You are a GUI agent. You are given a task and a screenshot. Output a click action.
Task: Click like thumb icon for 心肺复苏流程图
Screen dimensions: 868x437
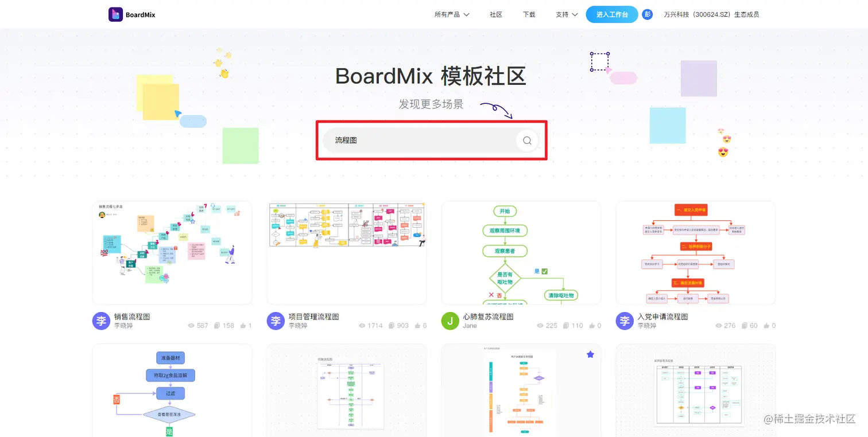click(x=592, y=326)
